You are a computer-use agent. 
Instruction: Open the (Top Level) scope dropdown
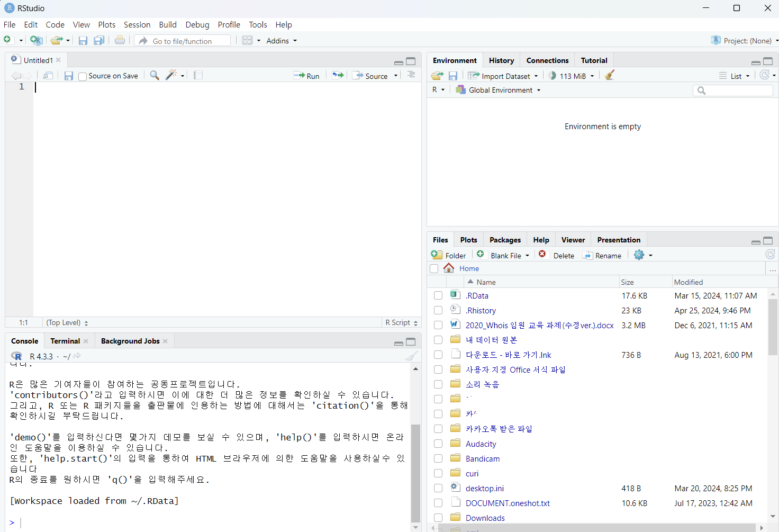(67, 322)
